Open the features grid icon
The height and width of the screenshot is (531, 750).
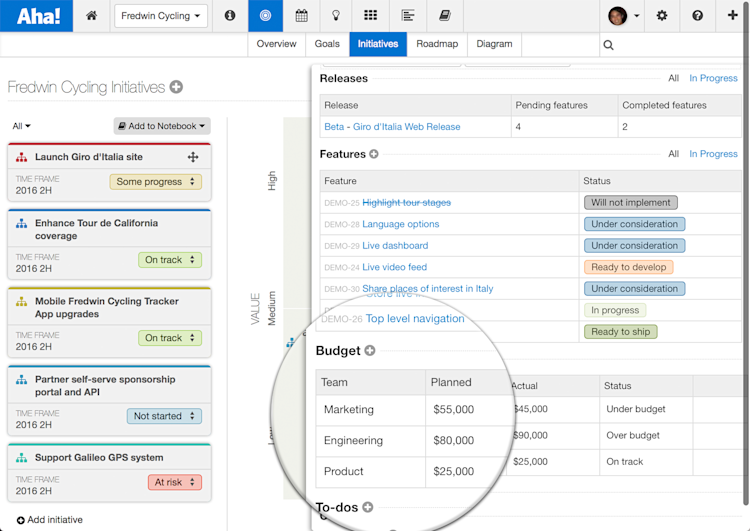pos(371,16)
